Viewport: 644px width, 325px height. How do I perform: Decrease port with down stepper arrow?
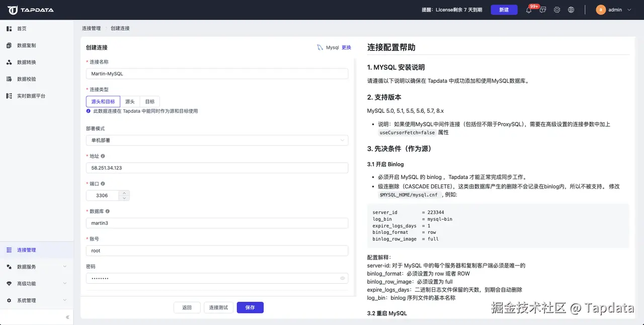tap(124, 198)
